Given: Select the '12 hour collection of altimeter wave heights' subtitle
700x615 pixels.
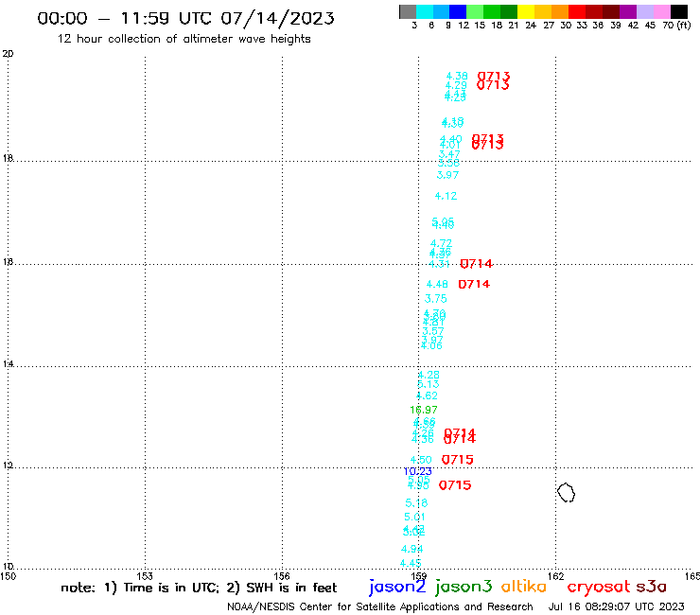Looking at the screenshot, I should [184, 39].
